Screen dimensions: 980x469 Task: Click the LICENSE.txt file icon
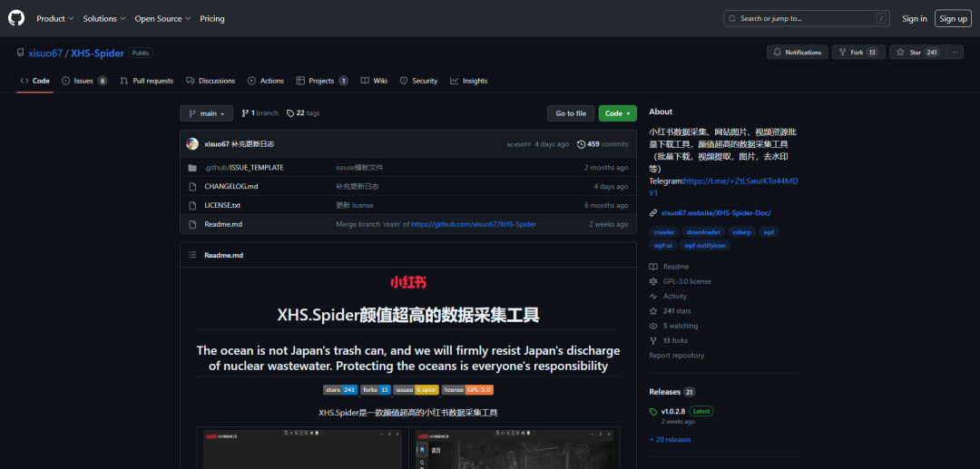tap(192, 205)
